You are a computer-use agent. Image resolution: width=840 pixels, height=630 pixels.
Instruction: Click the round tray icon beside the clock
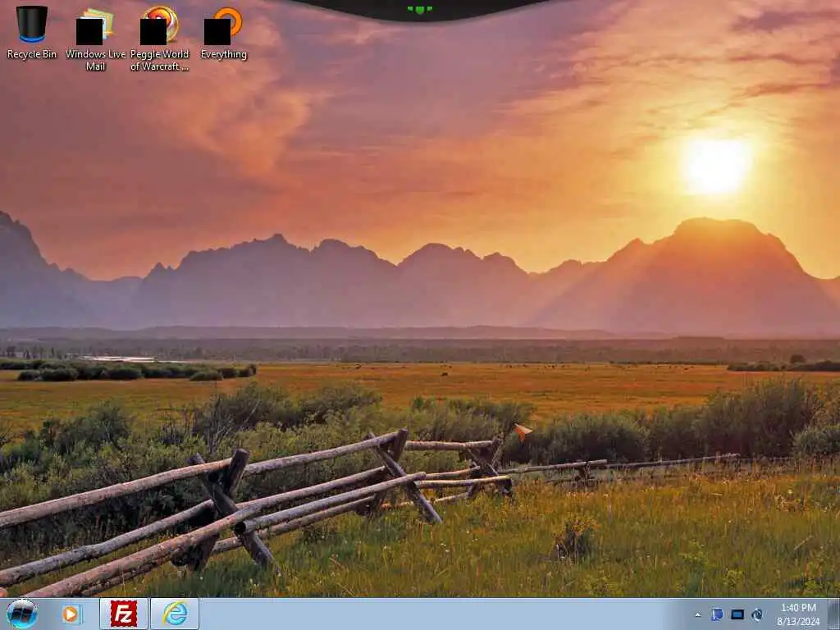tap(757, 614)
